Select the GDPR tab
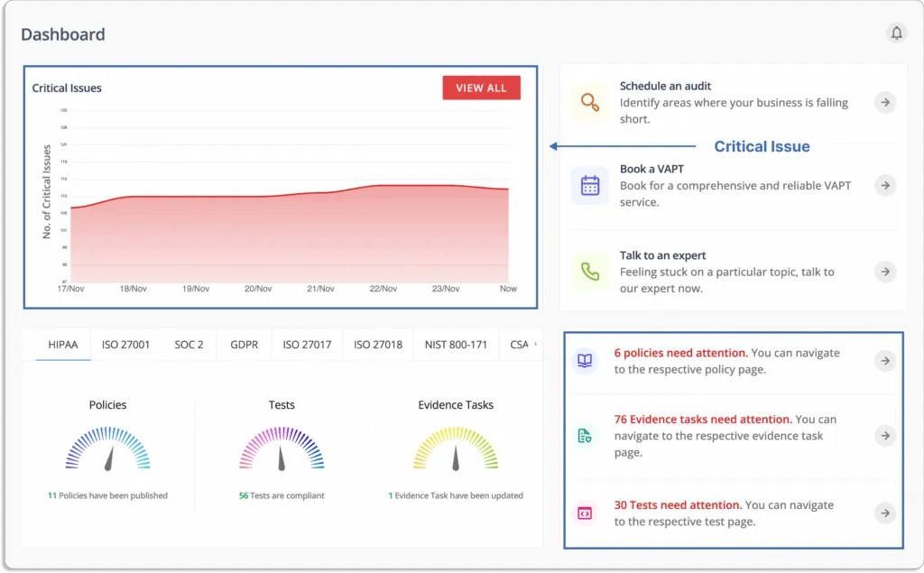 tap(244, 345)
